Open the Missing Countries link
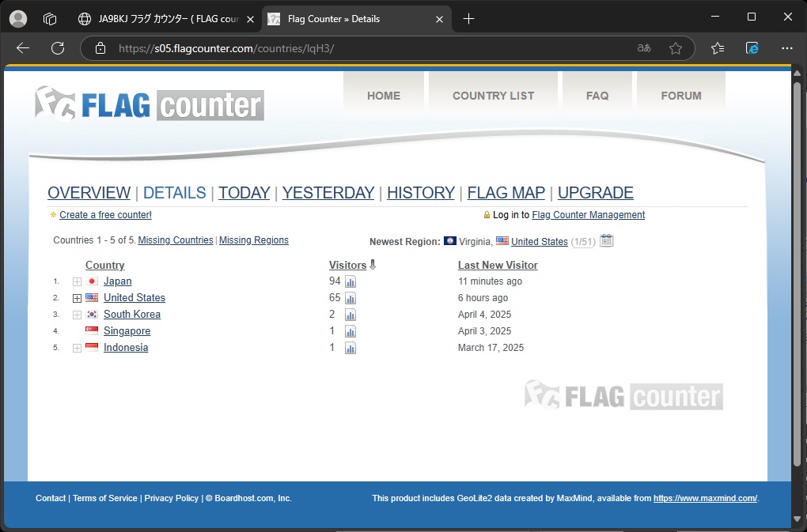The height and width of the screenshot is (532, 807). tap(176, 240)
